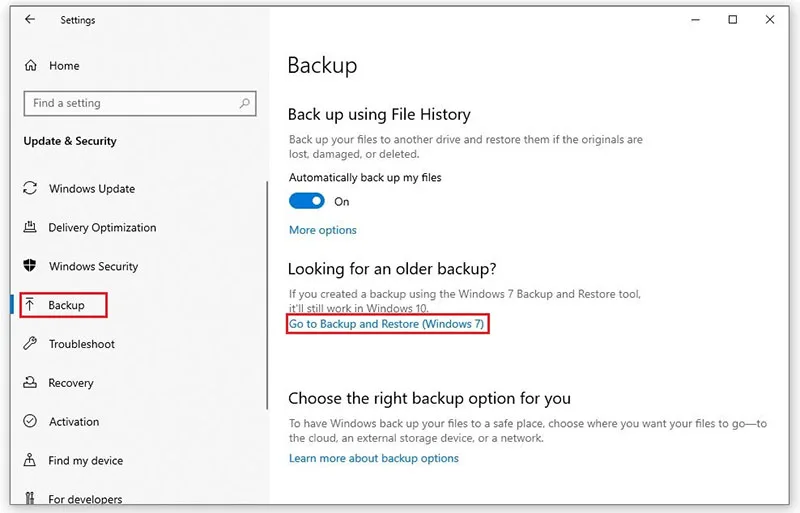Click the Looking for an older backup heading
800x513 pixels.
pos(392,269)
